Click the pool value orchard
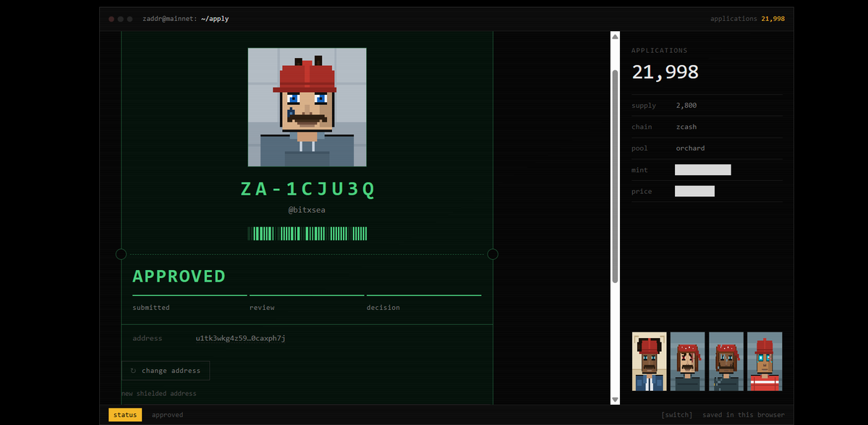The image size is (868, 425). (690, 148)
